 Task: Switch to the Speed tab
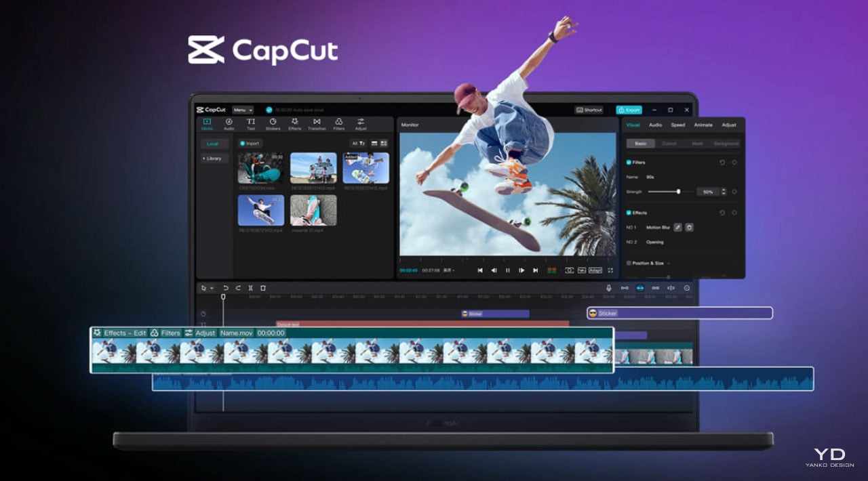pyautogui.click(x=677, y=125)
